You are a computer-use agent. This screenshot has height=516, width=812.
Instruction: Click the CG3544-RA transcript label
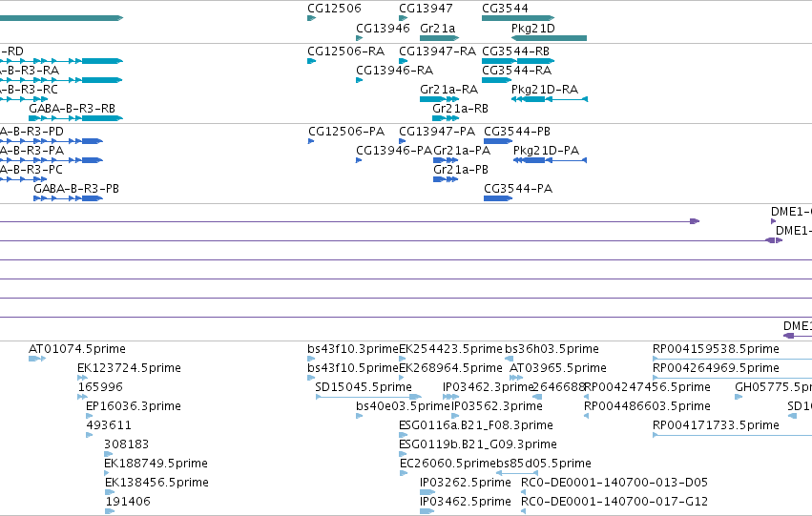click(517, 71)
